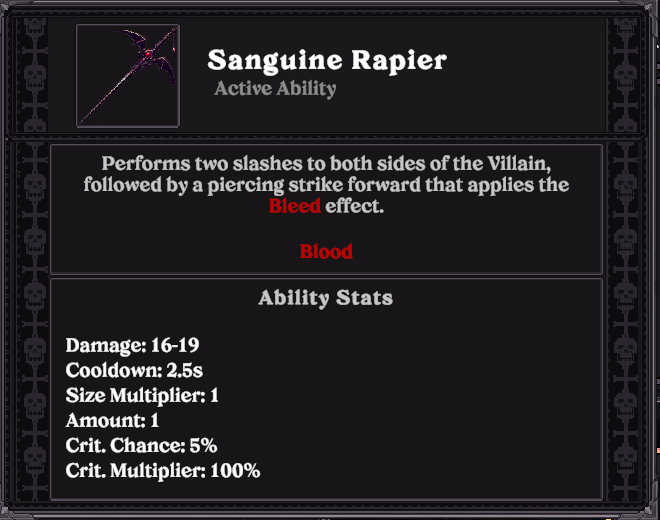Select the Crit. Multiplier: 100% stat

(162, 471)
